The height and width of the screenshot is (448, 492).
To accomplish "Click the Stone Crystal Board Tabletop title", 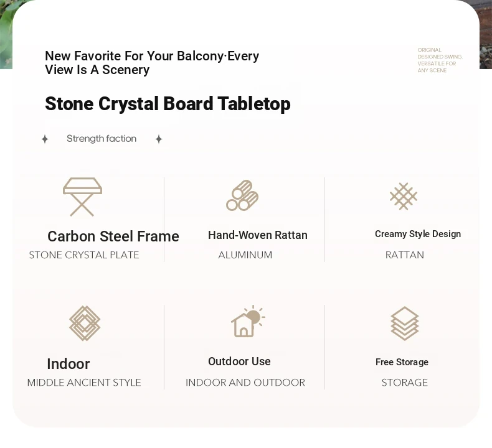I will [168, 104].
